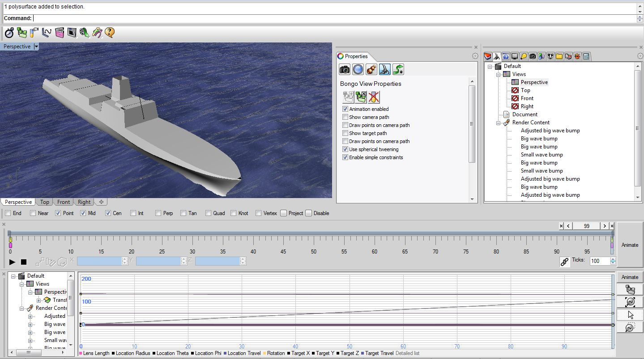The height and width of the screenshot is (359, 644).
Task: Click the red X remove animation icon
Action: coord(374,97)
